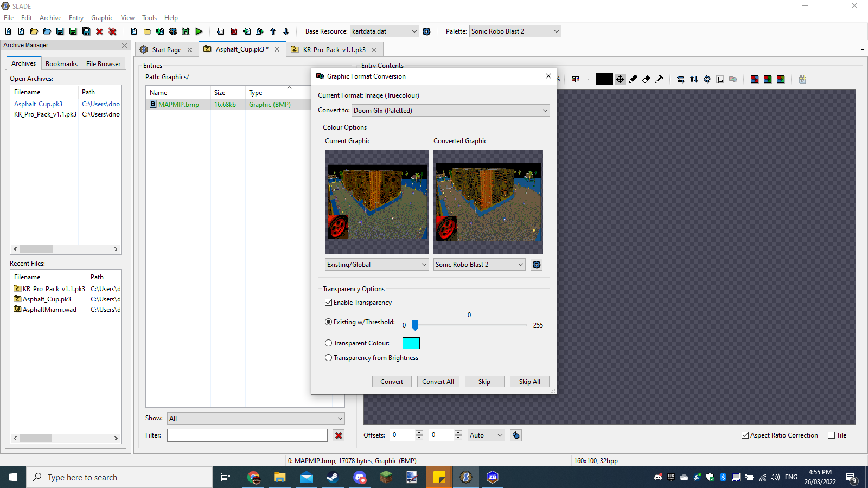Click the New Directory folder icon
This screenshot has width=868, height=488.
click(x=147, y=31)
